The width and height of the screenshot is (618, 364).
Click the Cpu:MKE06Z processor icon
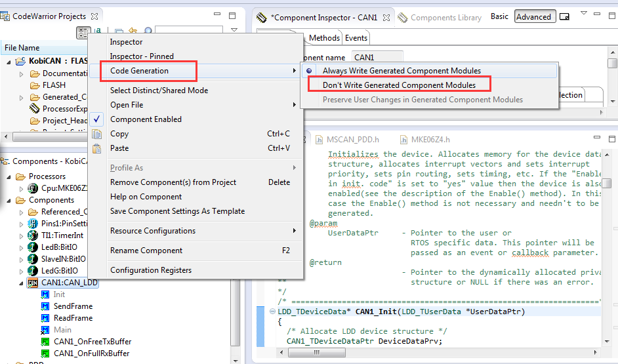pos(33,188)
